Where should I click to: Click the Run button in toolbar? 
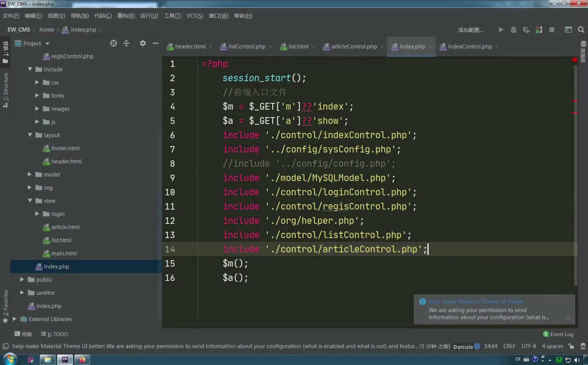(501, 30)
